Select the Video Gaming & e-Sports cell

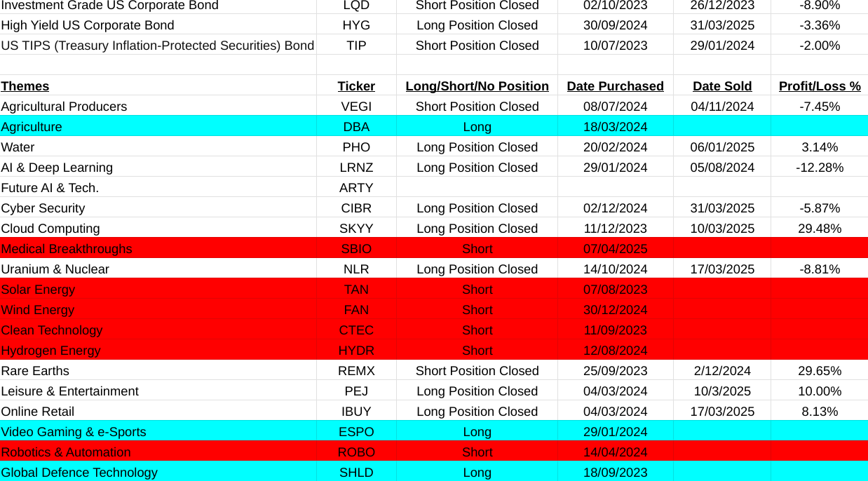click(x=74, y=432)
